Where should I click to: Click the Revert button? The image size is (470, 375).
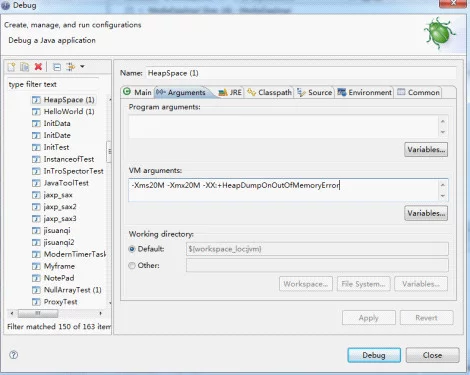426,318
